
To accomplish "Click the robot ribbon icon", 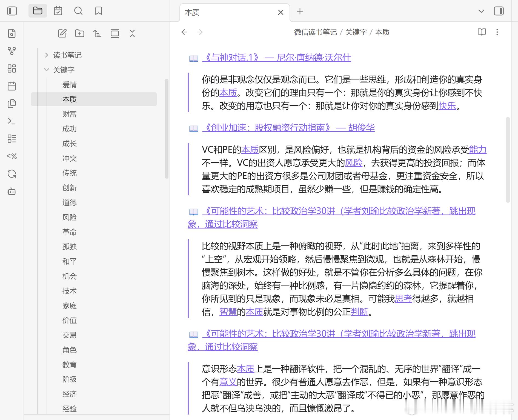I will (12, 191).
